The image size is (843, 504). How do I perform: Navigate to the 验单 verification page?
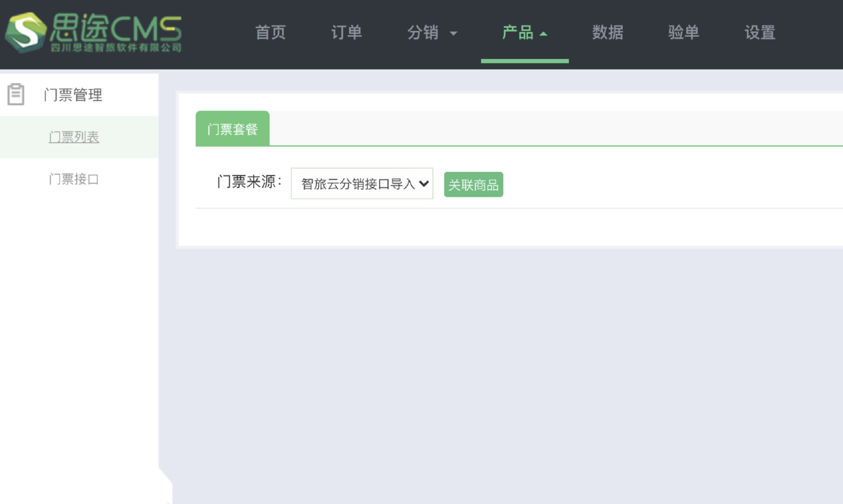coord(684,33)
